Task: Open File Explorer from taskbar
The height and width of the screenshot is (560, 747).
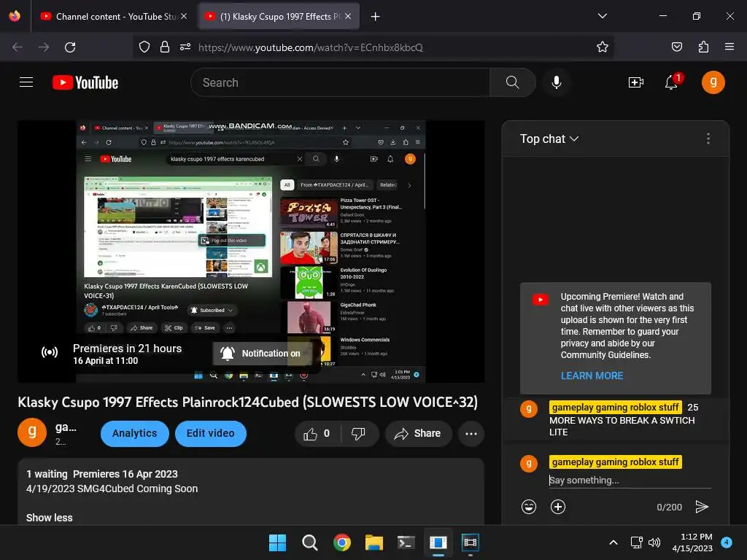Action: click(374, 542)
